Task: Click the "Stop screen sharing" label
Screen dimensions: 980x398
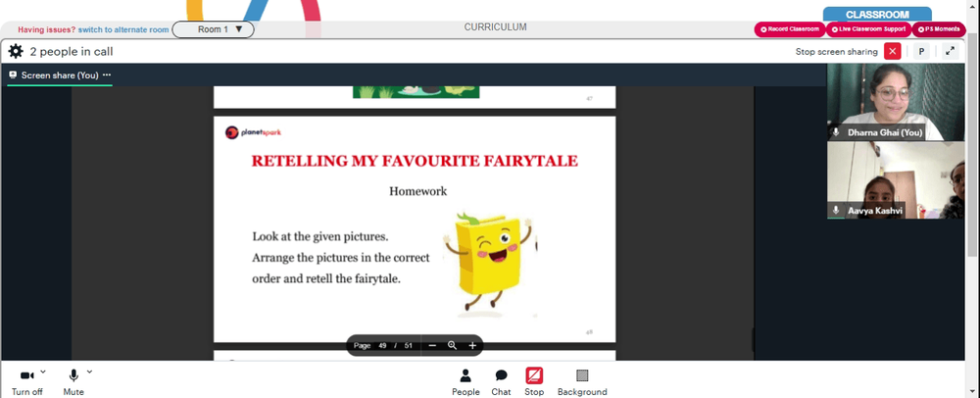Action: (x=836, y=52)
